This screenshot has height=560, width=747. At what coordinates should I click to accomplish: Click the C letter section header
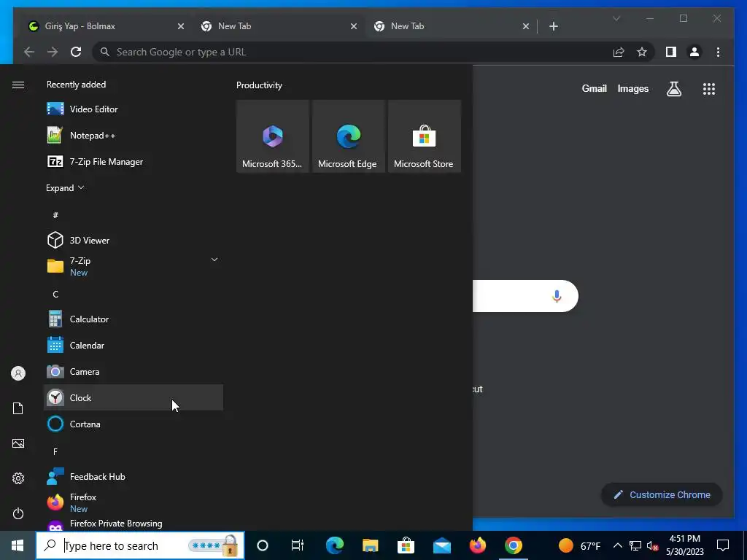tap(55, 295)
